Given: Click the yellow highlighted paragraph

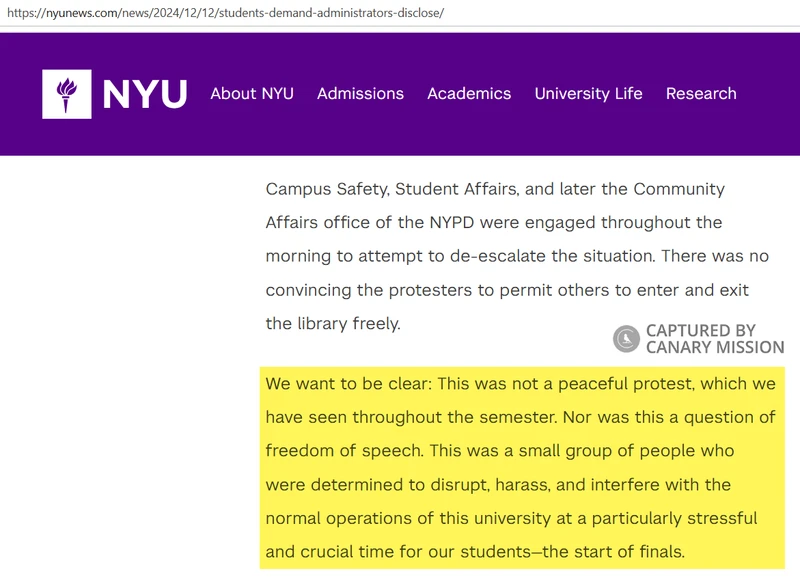Looking at the screenshot, I should coord(522,468).
